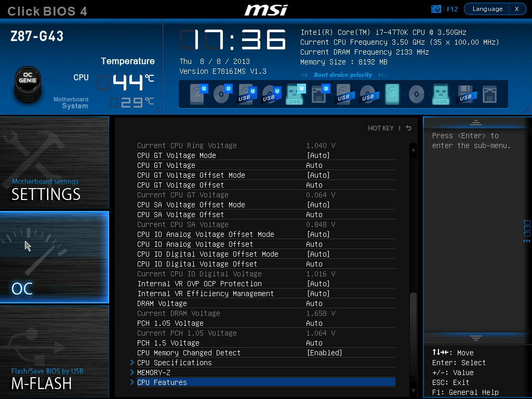Click the Version E7816IMS V1.3 text

point(223,71)
